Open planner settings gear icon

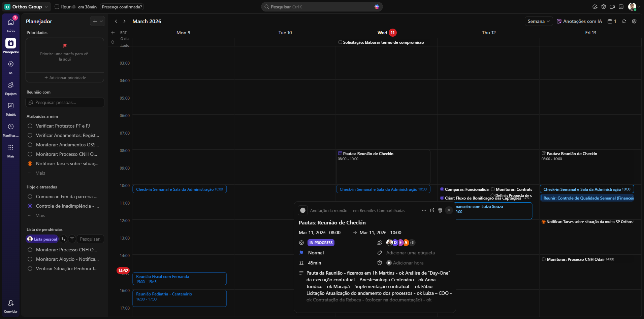(634, 21)
